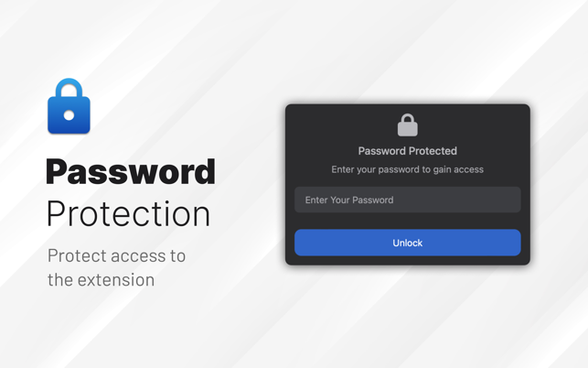Click the 'the extension' tagline line
The width and height of the screenshot is (588, 368).
[x=101, y=280]
